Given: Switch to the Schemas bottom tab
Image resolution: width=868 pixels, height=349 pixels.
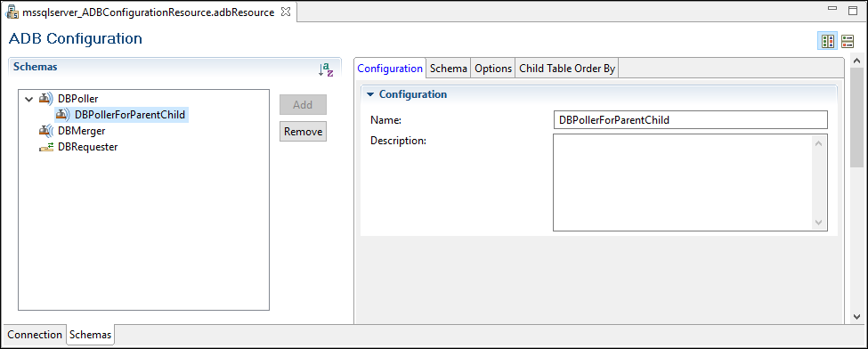Looking at the screenshot, I should 91,335.
